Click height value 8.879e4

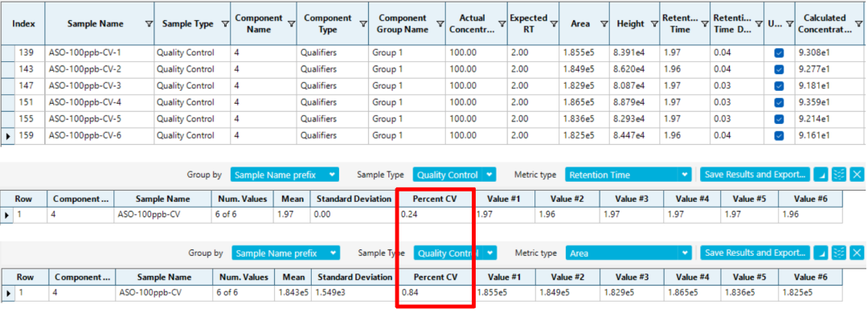pyautogui.click(x=634, y=102)
